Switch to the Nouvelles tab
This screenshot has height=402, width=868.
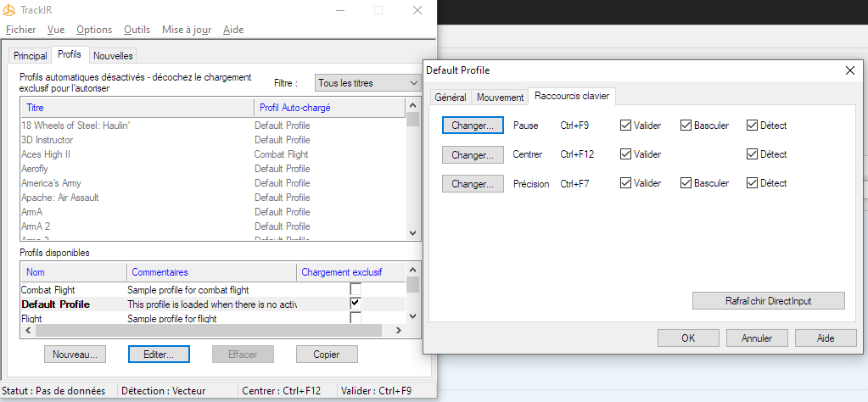coord(113,56)
